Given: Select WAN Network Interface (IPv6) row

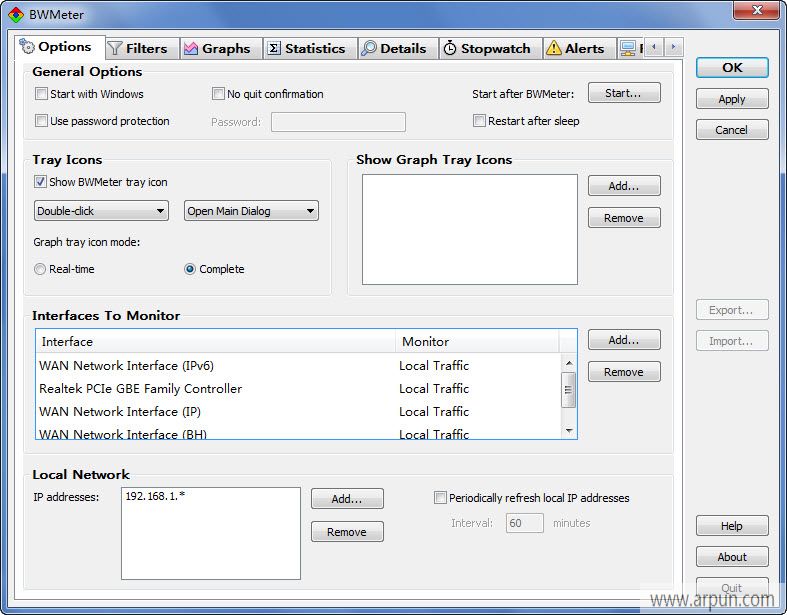Looking at the screenshot, I should coord(298,365).
